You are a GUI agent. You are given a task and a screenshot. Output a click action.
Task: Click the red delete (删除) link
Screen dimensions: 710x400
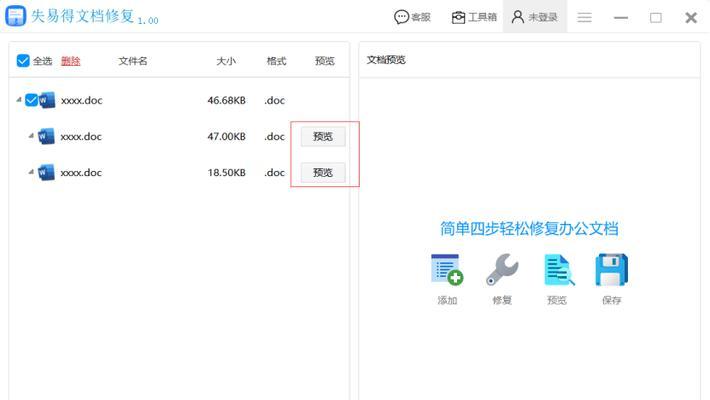click(x=71, y=61)
